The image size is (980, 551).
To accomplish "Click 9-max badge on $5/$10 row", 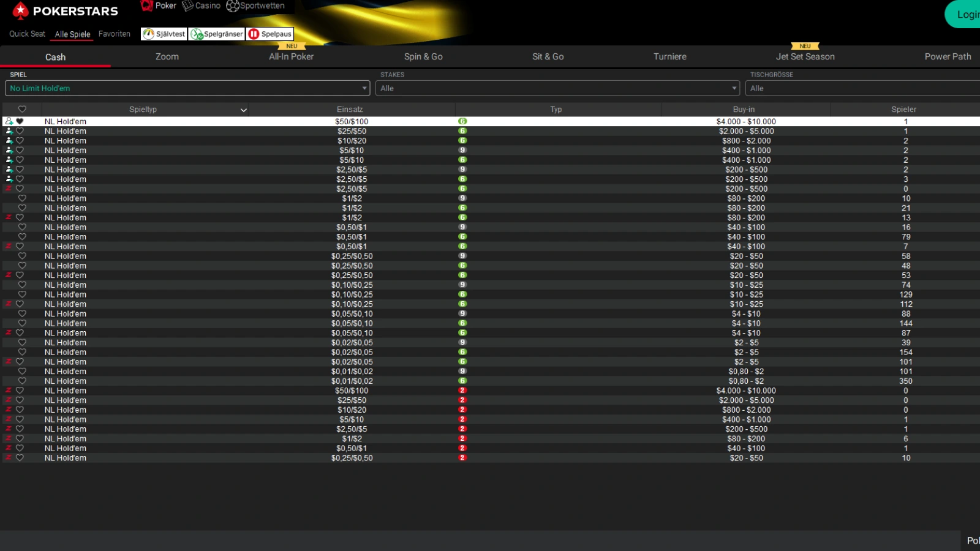I will coord(462,150).
